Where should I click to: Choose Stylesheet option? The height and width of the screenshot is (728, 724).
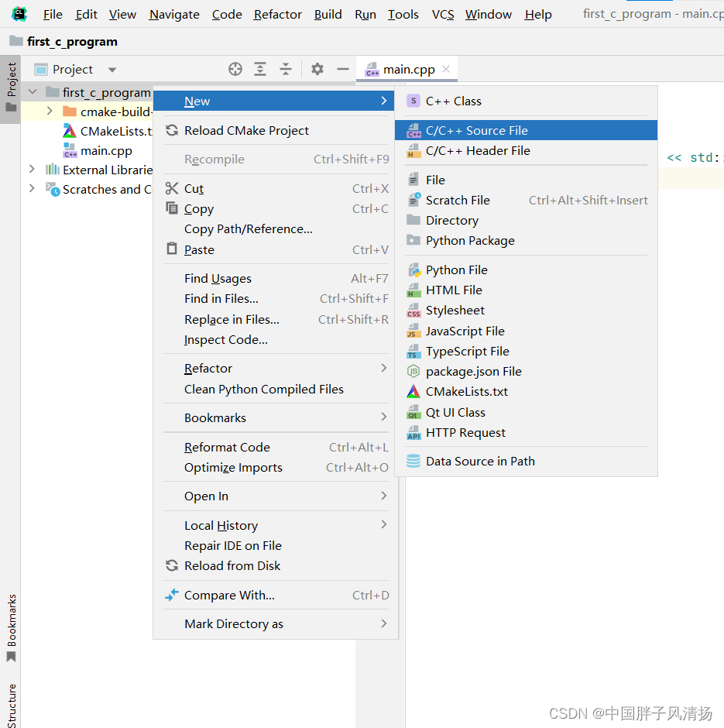[526, 310]
